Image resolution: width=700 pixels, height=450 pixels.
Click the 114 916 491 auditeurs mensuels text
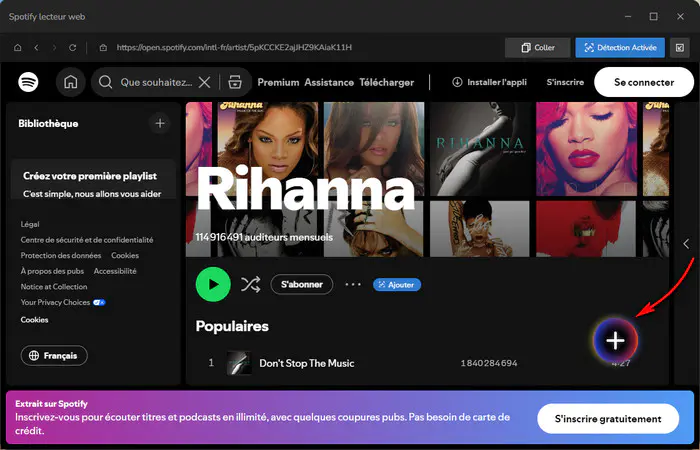[x=264, y=238]
